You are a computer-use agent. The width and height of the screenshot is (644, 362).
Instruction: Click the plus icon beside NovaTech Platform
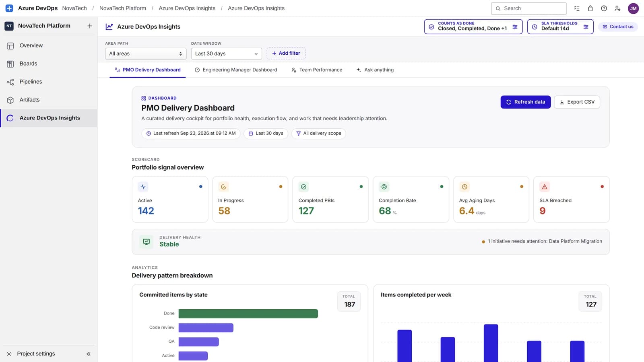click(x=90, y=26)
